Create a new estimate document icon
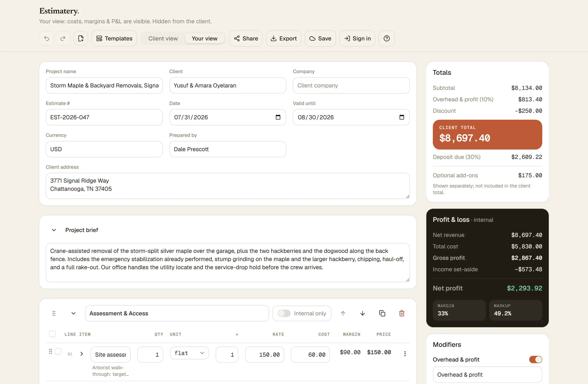The height and width of the screenshot is (384, 588). [81, 39]
